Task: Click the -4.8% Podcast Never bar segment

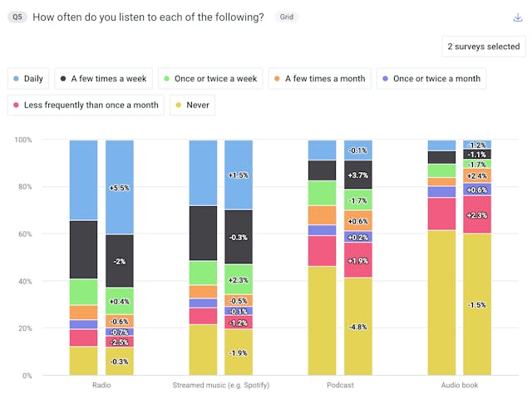Action: coord(358,326)
